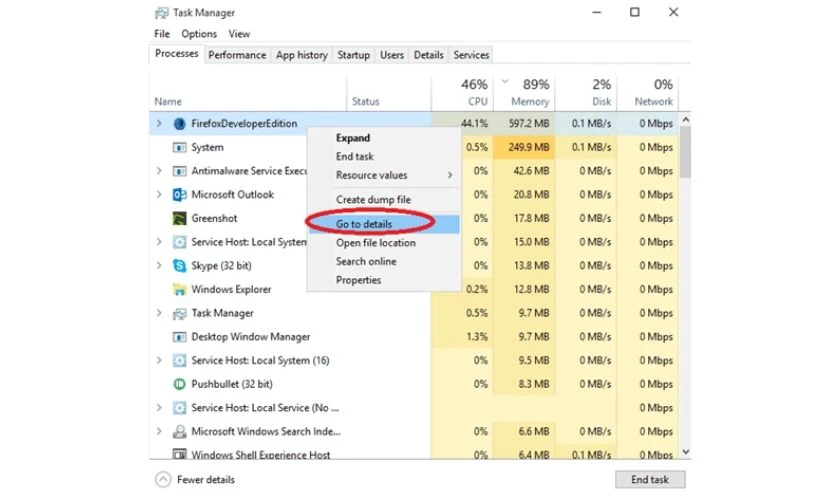The image size is (840, 500).
Task: Select the Windows Shell Experience Host row
Action: [414, 454]
